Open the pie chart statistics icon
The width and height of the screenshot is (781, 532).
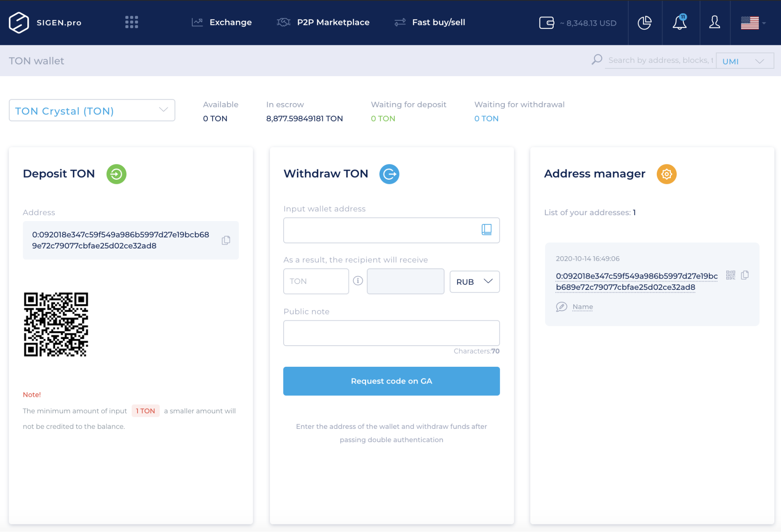point(645,23)
